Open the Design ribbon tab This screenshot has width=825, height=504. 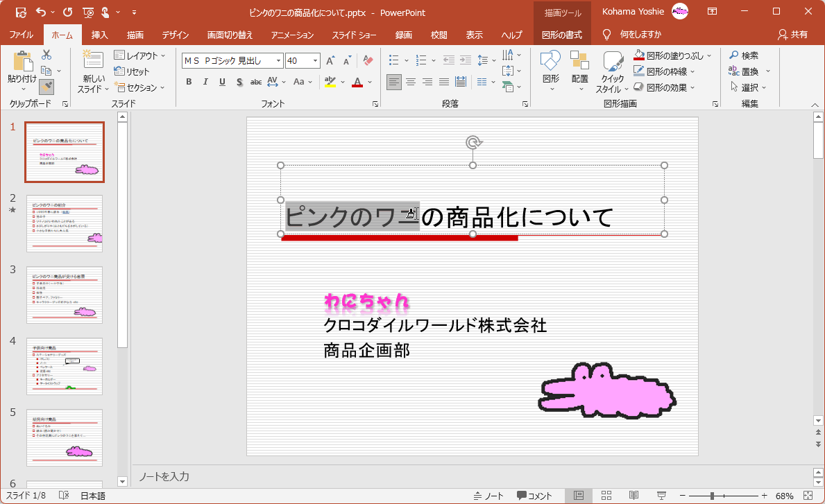pyautogui.click(x=176, y=35)
